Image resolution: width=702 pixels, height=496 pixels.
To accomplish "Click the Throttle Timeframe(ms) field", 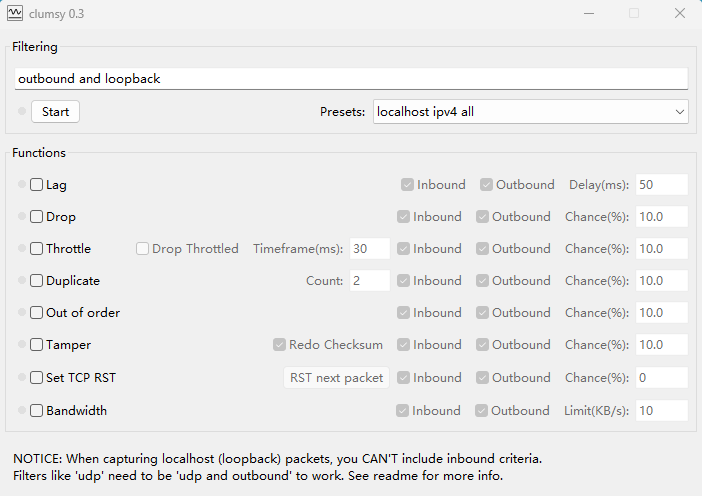I will [370, 248].
